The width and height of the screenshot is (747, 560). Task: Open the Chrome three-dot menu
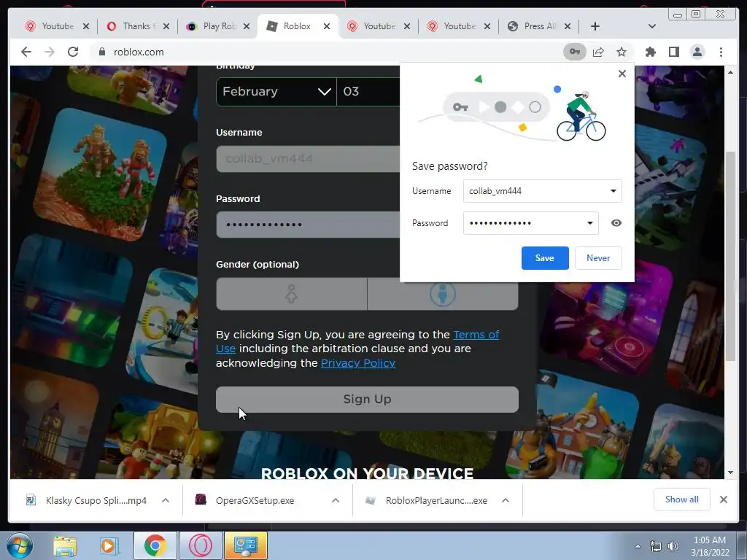pos(721,52)
